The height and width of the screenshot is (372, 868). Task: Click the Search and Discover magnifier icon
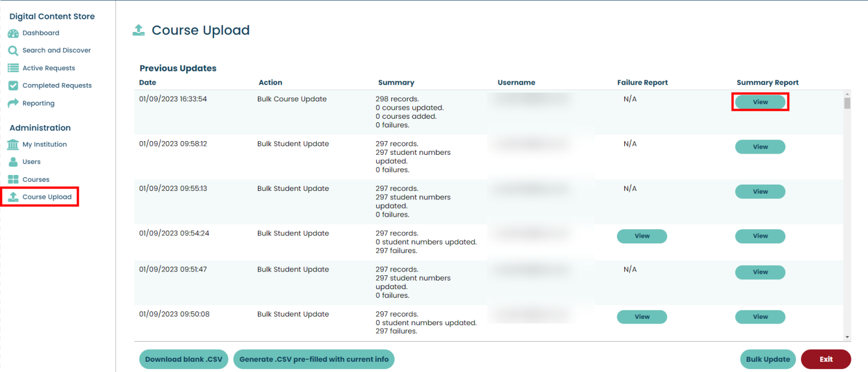pyautogui.click(x=13, y=51)
